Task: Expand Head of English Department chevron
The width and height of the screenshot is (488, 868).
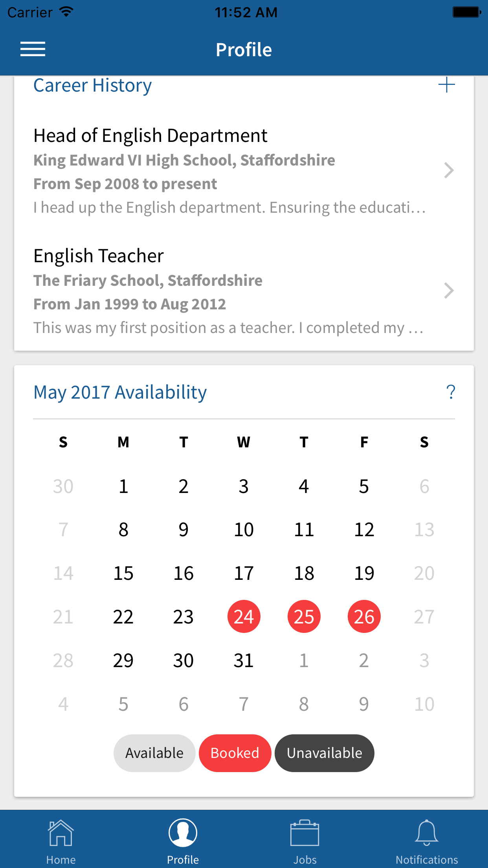Action: (x=449, y=171)
